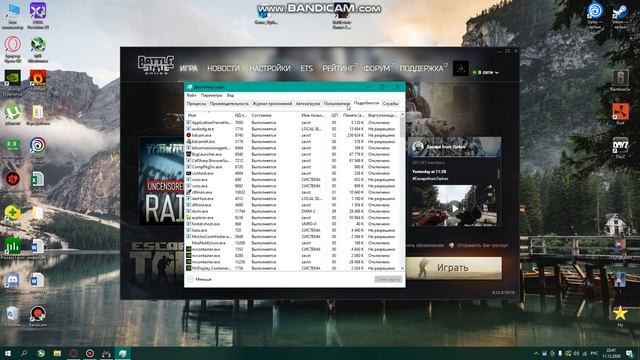Select the MusNotifyIcon.exe process row
Screen dimensions: 640x360
pos(293,243)
